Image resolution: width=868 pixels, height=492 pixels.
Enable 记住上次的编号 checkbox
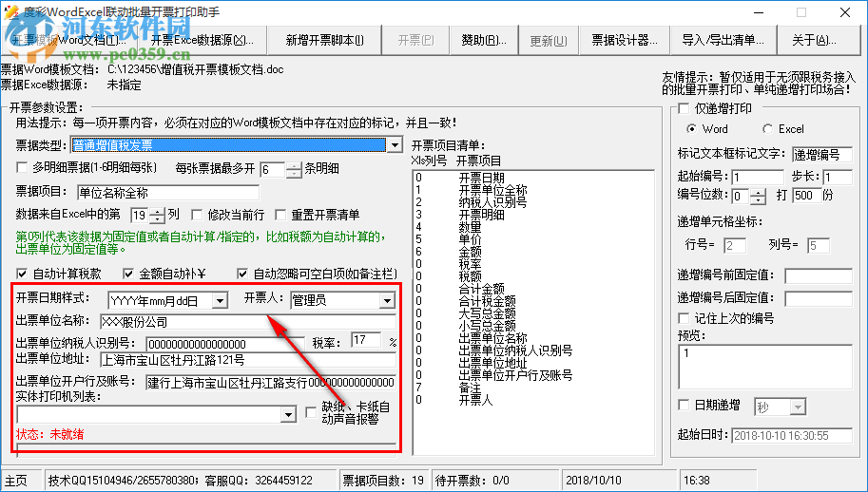tap(684, 318)
